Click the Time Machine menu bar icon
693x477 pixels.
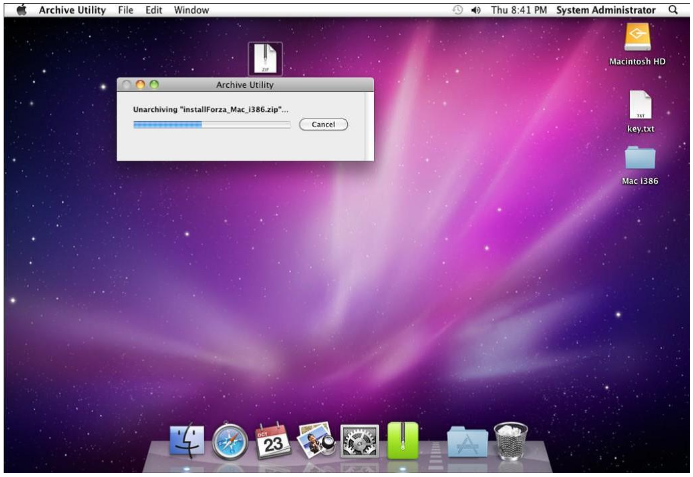pyautogui.click(x=458, y=10)
